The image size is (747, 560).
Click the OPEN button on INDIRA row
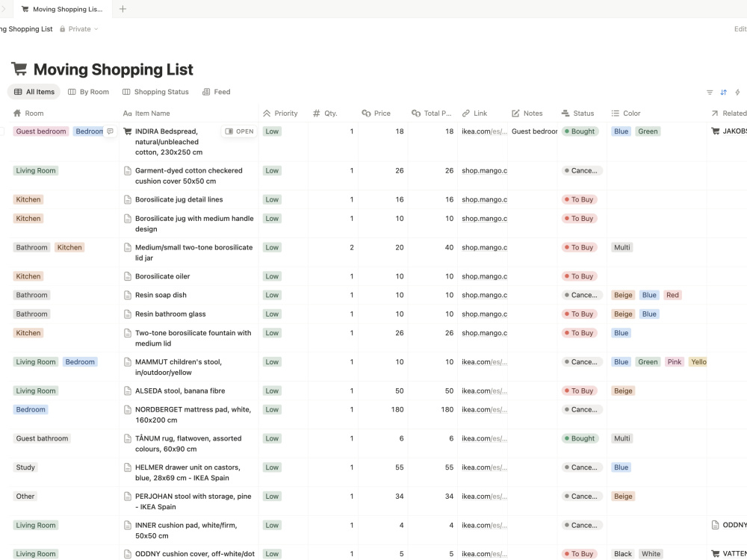(x=239, y=131)
